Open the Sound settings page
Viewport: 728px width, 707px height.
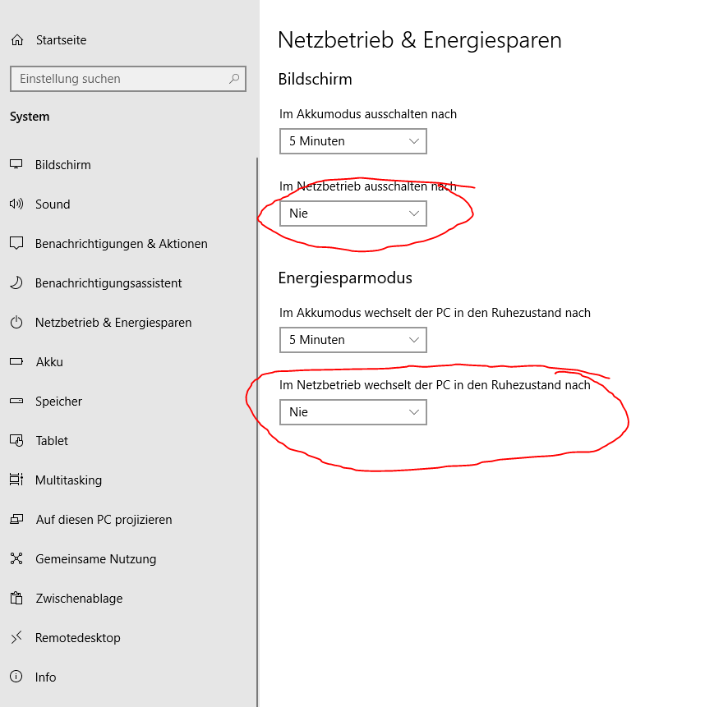point(53,204)
